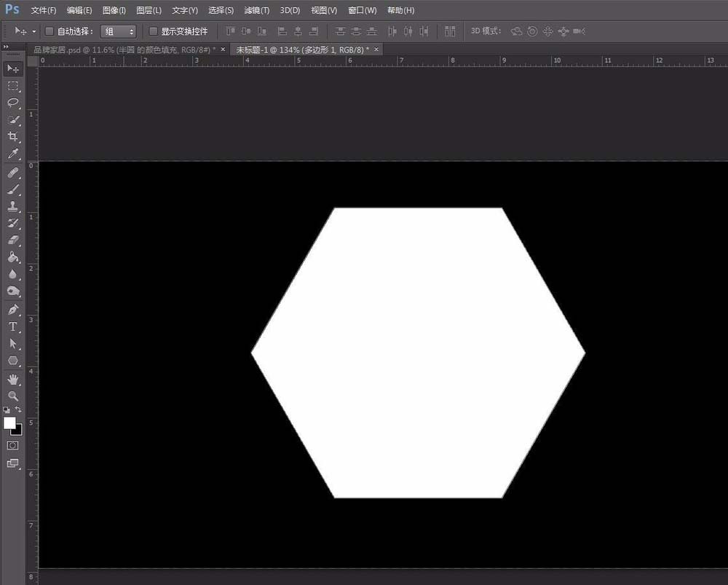Enable the 自动选择 checkbox

50,31
